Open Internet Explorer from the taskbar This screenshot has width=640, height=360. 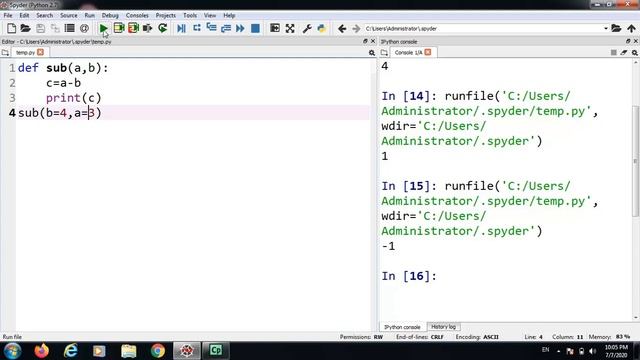click(x=71, y=351)
